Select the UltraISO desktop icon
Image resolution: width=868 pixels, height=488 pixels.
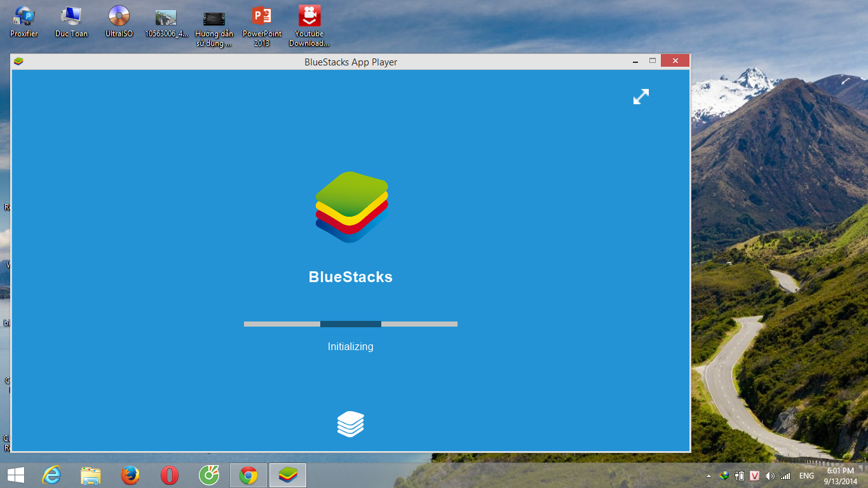119,22
